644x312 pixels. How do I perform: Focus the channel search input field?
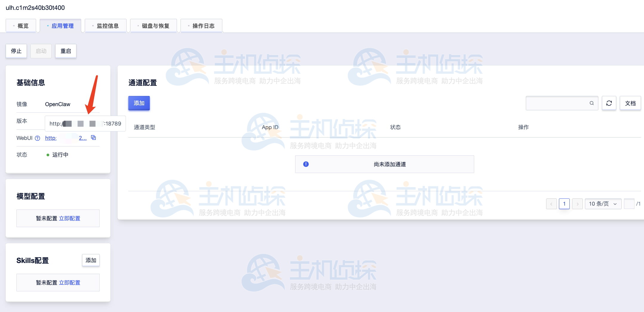pos(562,103)
